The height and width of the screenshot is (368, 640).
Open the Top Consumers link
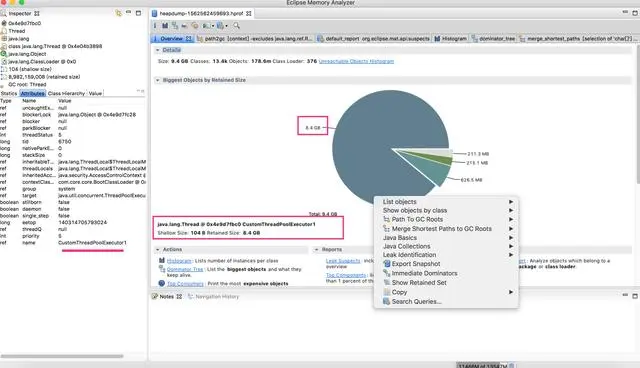pyautogui.click(x=185, y=284)
